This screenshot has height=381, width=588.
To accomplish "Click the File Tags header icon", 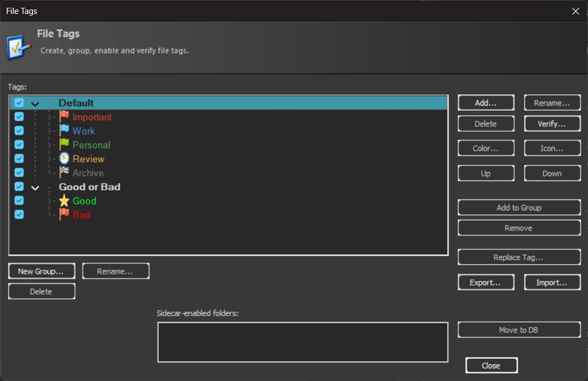I will click(x=18, y=47).
